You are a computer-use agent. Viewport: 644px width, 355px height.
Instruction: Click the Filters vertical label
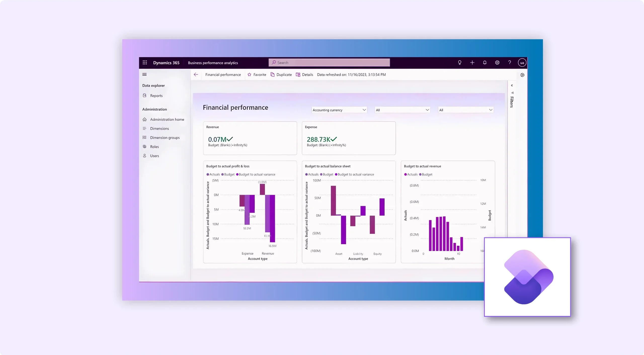512,102
